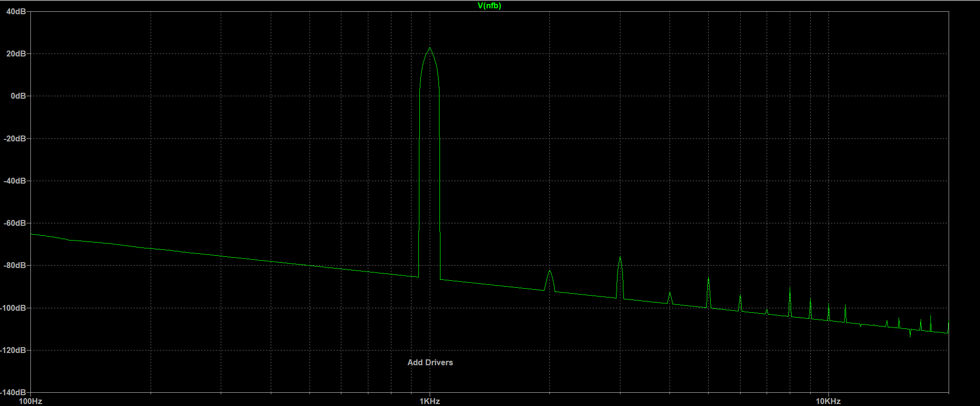The width and height of the screenshot is (980, 406).
Task: Click the Add Drivers annotation text
Action: click(x=430, y=362)
